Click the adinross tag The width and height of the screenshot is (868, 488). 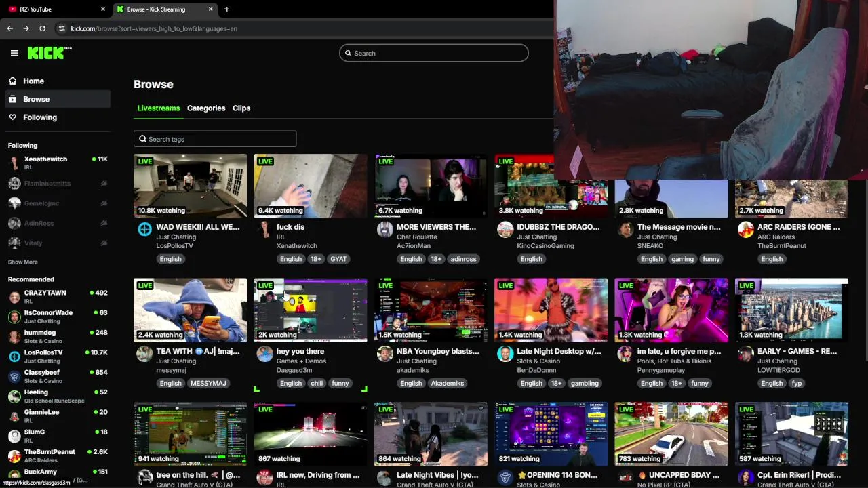click(463, 259)
